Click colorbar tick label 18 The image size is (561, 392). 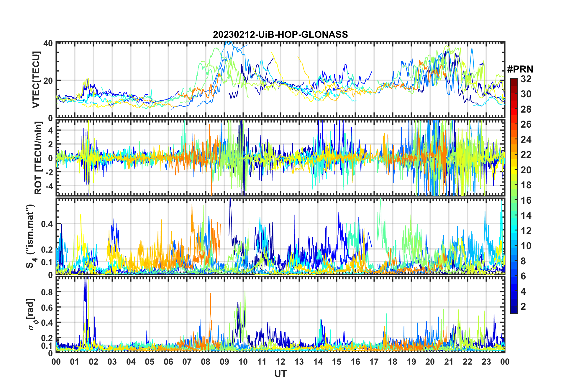tap(526, 185)
